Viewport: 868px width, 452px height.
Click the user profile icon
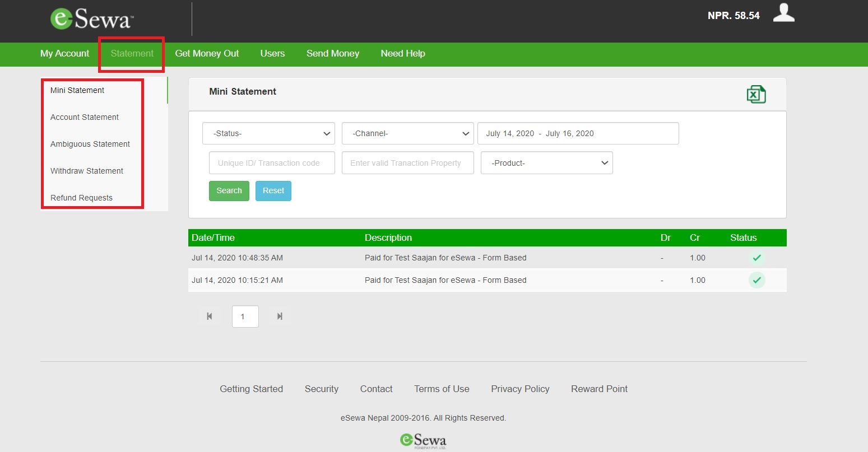tap(783, 12)
